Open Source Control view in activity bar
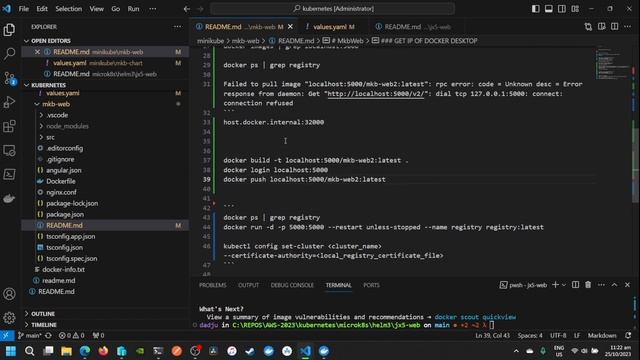The width and height of the screenshot is (640, 360). point(9,78)
